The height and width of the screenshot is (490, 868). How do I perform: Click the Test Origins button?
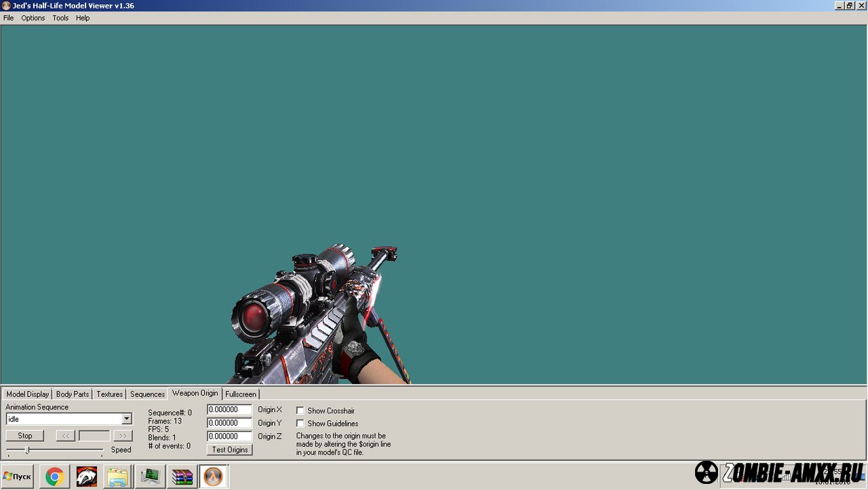(x=230, y=450)
